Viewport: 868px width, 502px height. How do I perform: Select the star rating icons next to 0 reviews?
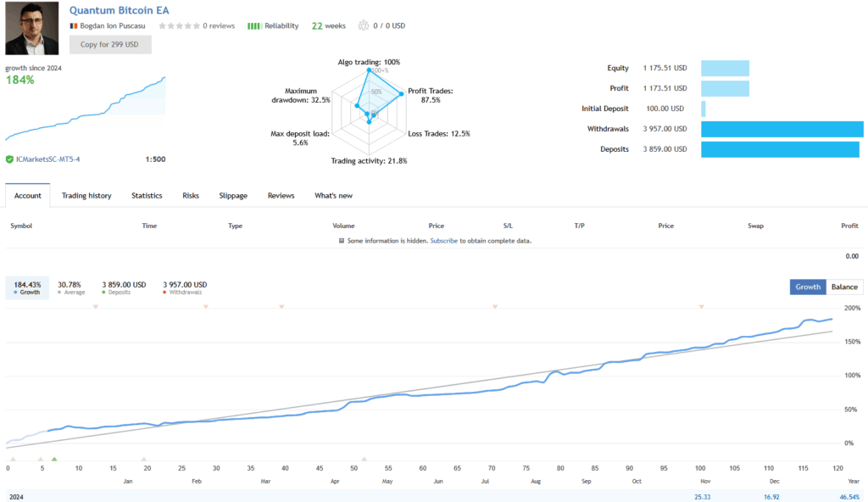tap(179, 25)
